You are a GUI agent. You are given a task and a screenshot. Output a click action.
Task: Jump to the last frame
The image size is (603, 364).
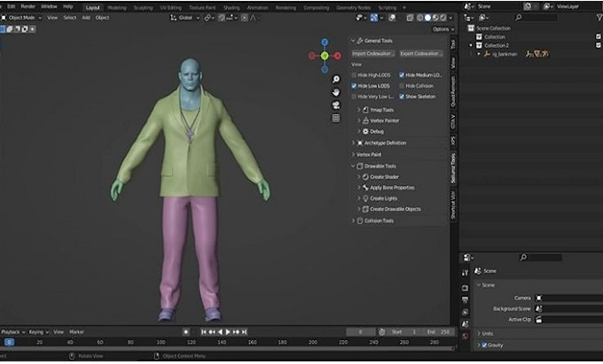coord(244,332)
